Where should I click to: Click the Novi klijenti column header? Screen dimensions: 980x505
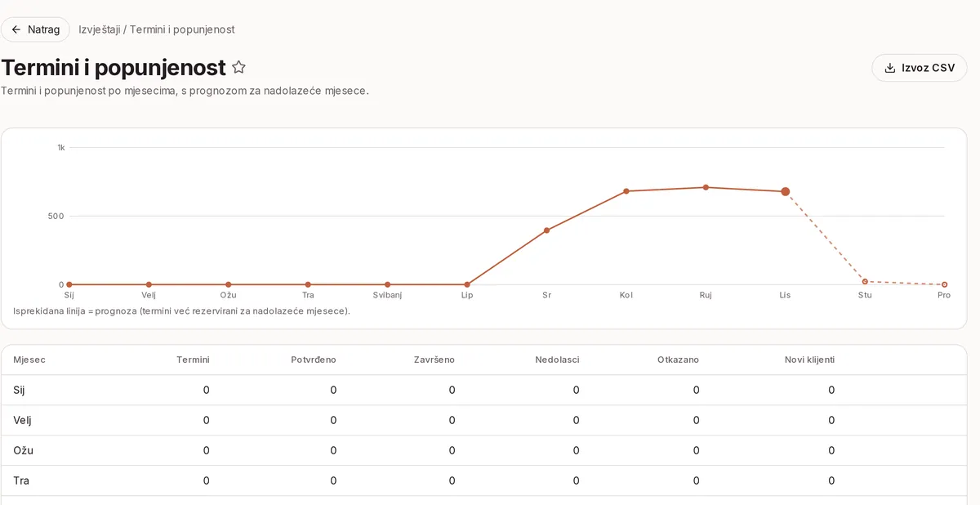point(809,360)
